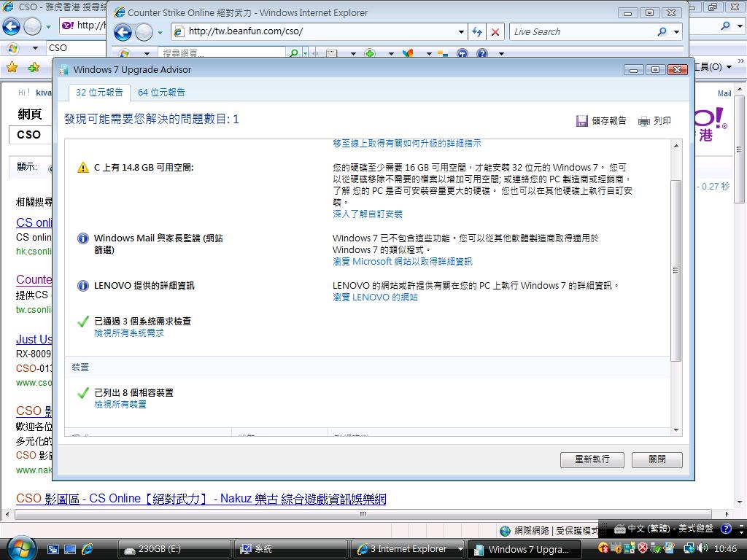Open the upgrade instructions link above the C drive entry
Viewport: 747px width, 560px height.
coord(407,143)
